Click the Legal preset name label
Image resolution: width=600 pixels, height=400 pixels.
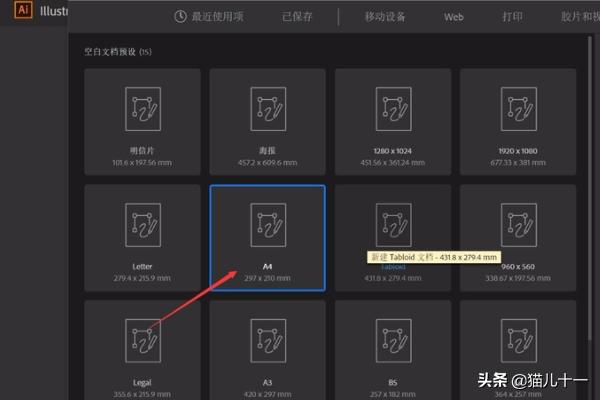pyautogui.click(x=142, y=382)
